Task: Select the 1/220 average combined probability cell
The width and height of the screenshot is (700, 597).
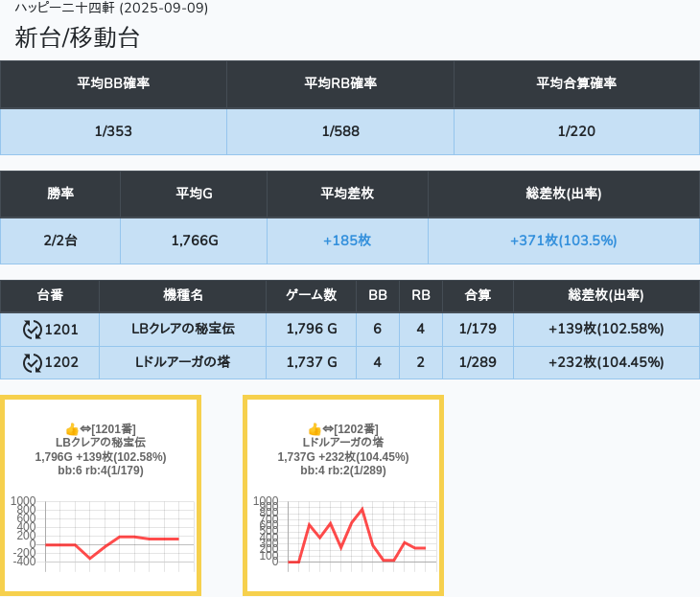Action: pos(576,131)
